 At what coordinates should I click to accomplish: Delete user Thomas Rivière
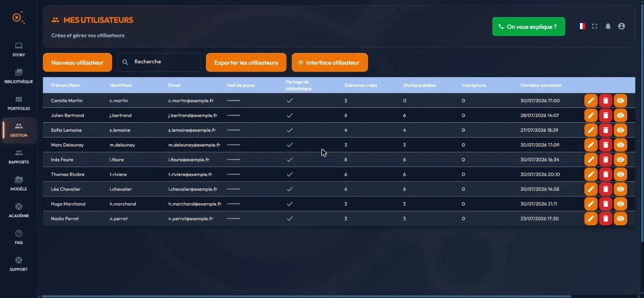[x=605, y=174]
